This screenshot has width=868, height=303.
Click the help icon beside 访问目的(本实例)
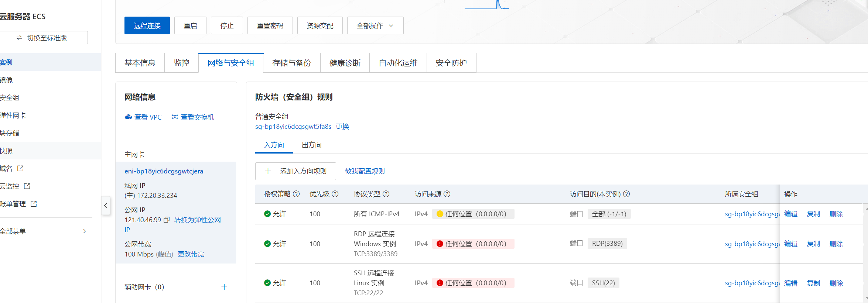coord(626,194)
